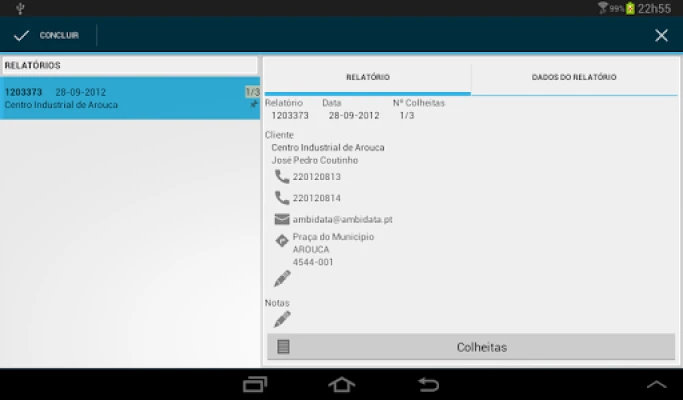Tap the list icon on Colheitas bar
683x400 pixels.
point(284,347)
